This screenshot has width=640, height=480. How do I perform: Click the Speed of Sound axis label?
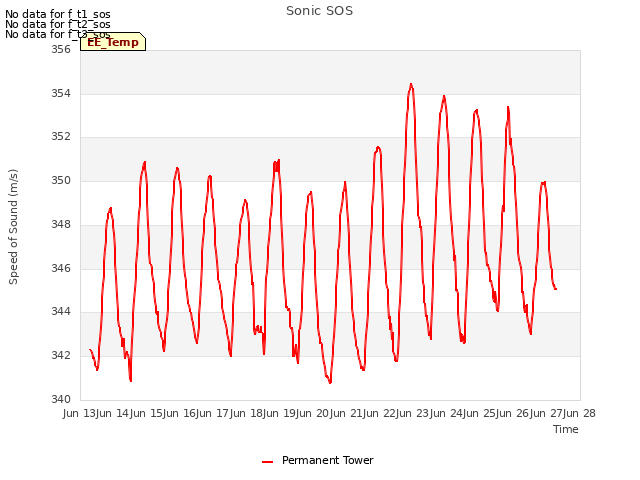[x=13, y=227]
